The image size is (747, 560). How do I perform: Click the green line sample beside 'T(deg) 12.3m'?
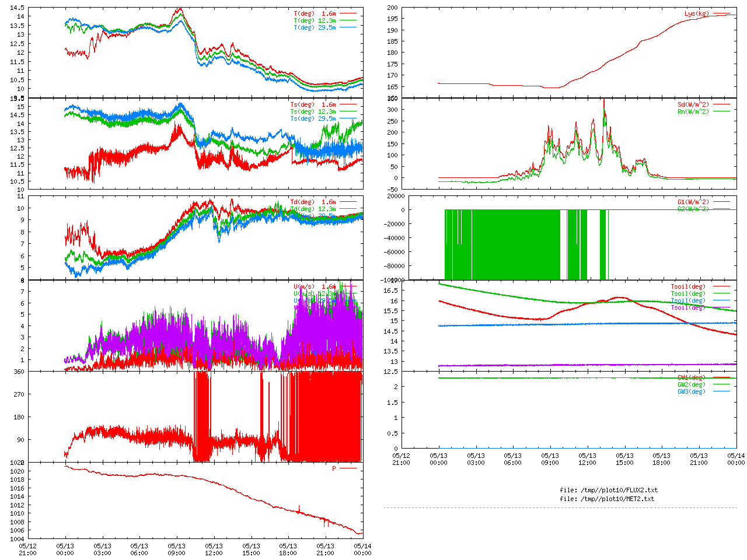tap(348, 20)
